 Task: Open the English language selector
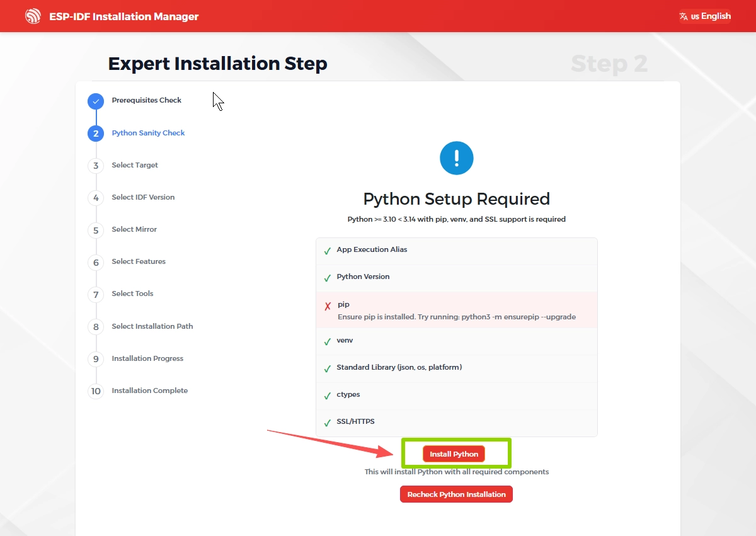705,16
